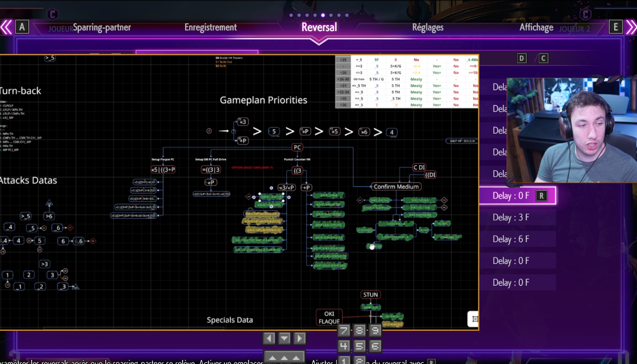The image size is (637, 364).
Task: Click the left double-chevron menu arrow
Action: [x=6, y=27]
